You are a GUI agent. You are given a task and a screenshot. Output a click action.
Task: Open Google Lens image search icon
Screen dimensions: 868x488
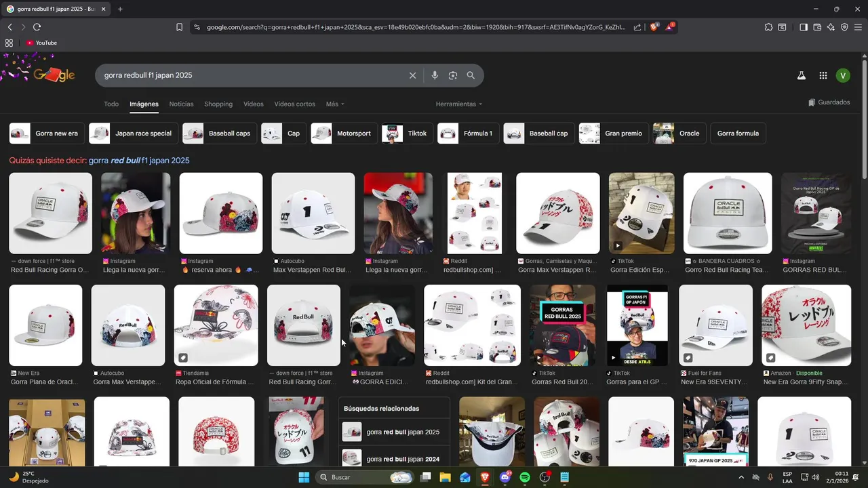(453, 75)
